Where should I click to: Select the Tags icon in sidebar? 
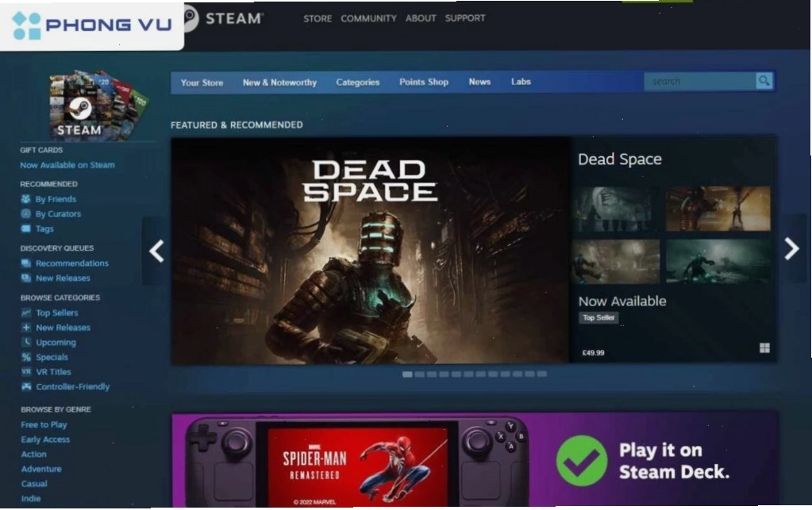pyautogui.click(x=25, y=228)
